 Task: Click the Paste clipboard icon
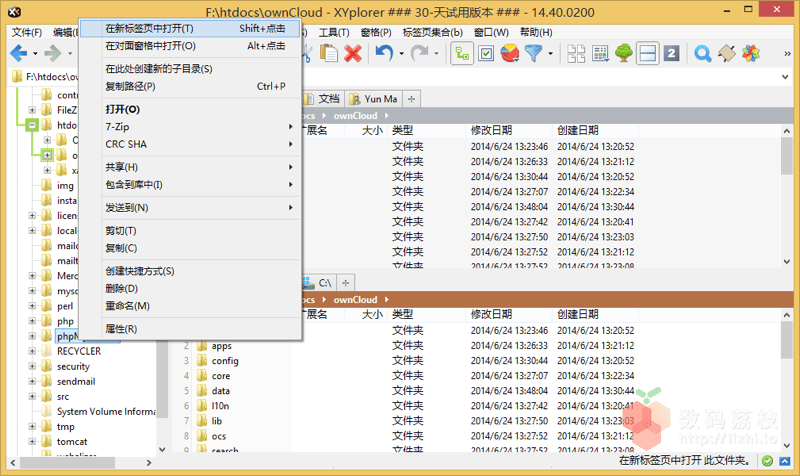(x=329, y=53)
